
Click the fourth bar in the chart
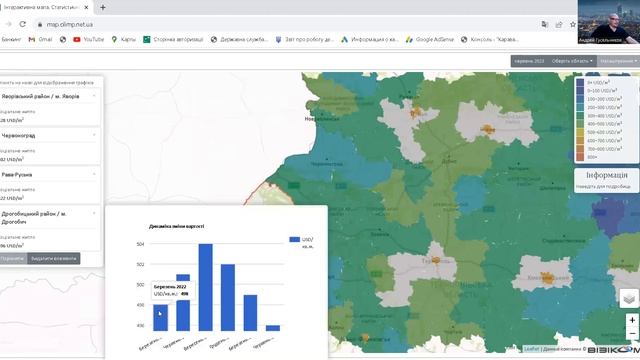(x=228, y=298)
